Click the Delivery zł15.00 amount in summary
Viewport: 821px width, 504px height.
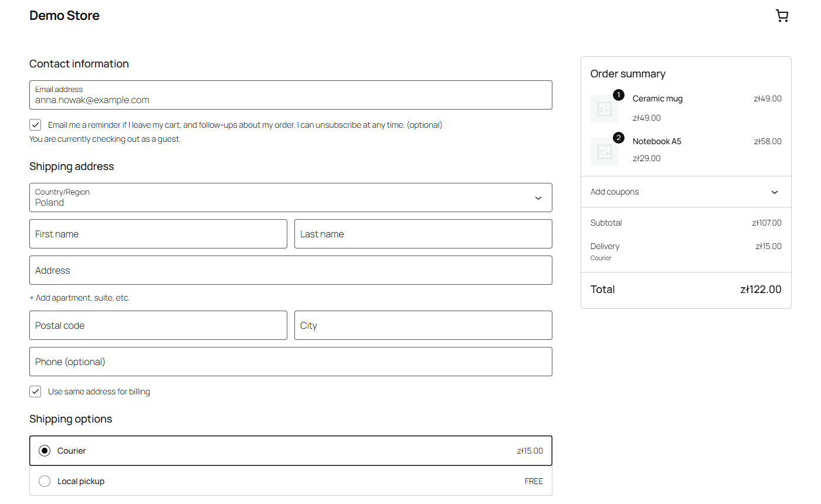click(768, 246)
